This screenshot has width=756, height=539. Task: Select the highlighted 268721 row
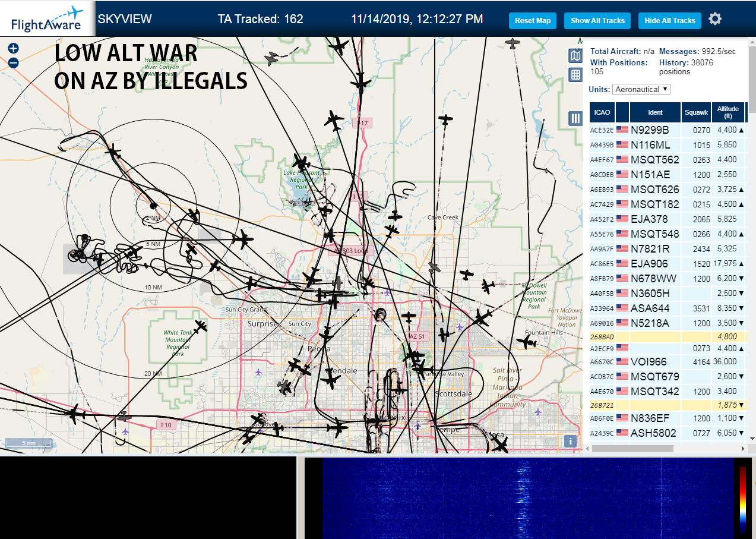pos(668,405)
